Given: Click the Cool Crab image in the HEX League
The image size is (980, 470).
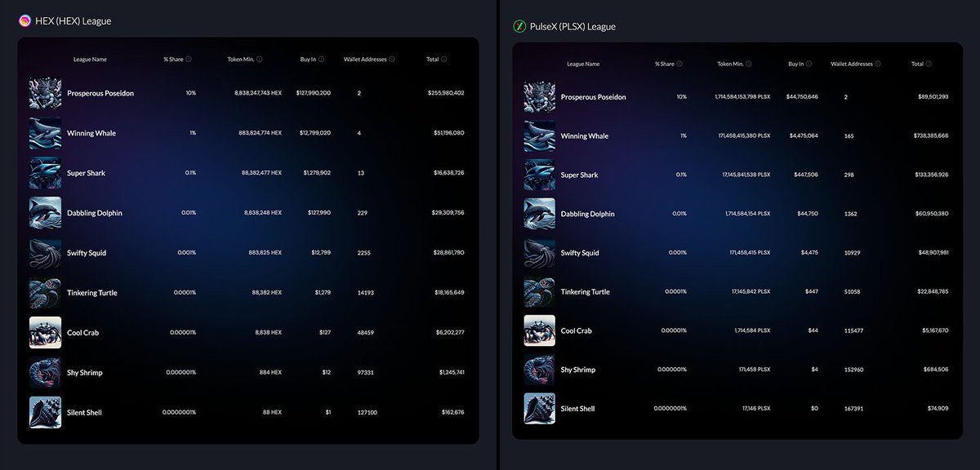Looking at the screenshot, I should point(45,333).
